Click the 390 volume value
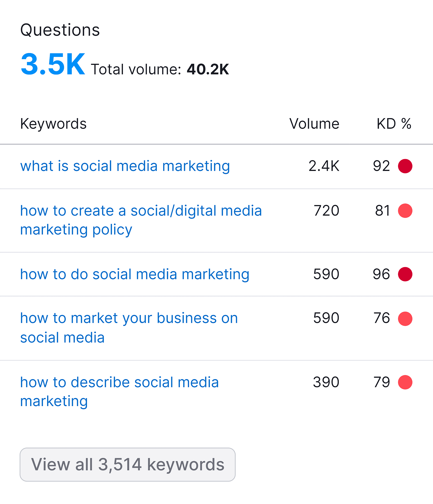This screenshot has height=504, width=433. coord(326,382)
